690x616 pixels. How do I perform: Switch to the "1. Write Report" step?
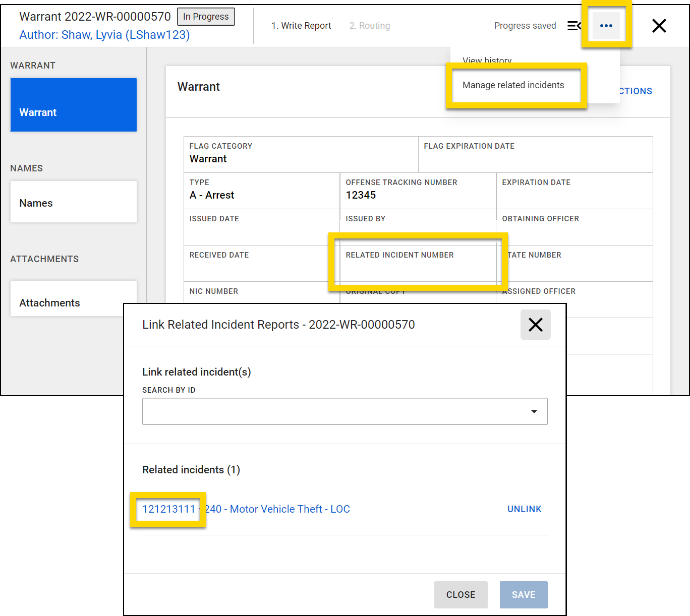click(301, 25)
